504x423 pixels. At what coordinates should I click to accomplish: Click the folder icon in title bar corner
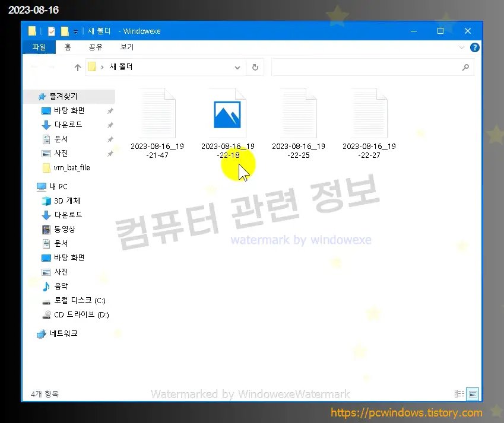pyautogui.click(x=32, y=31)
